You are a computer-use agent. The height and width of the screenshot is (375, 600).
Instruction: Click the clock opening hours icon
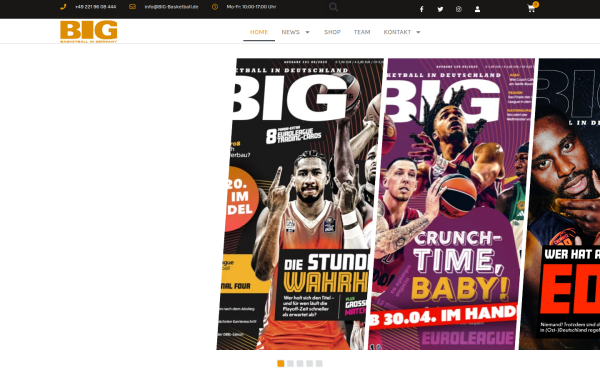[215, 7]
